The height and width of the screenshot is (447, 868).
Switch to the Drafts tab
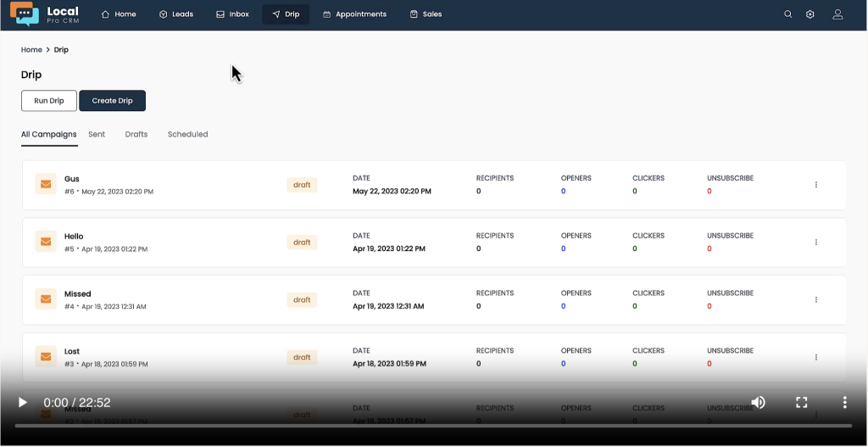coord(136,134)
